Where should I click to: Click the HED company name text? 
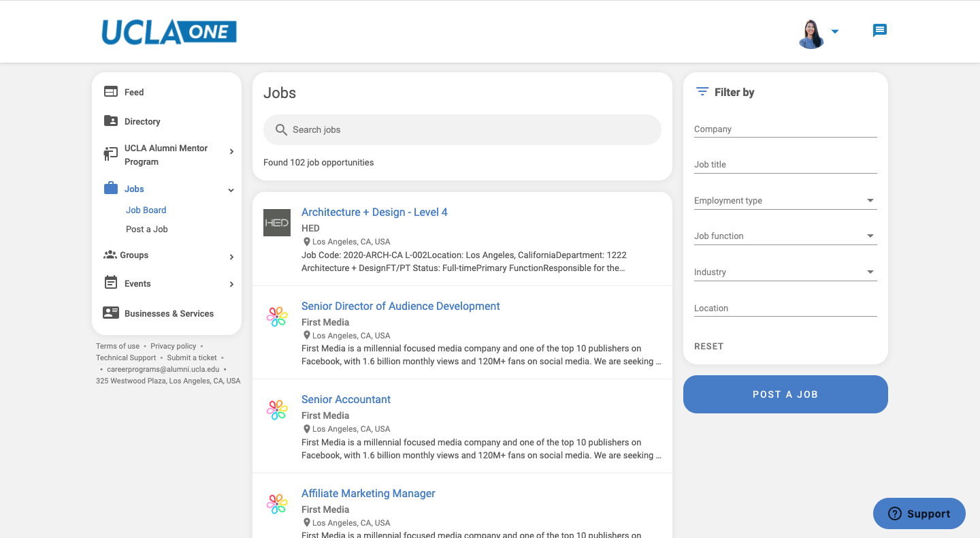coord(310,228)
